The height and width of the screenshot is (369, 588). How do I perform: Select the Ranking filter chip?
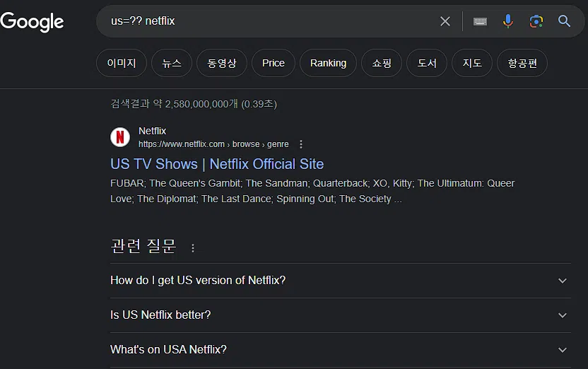tap(328, 63)
